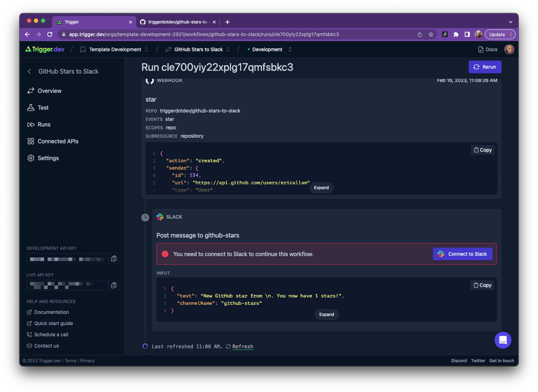Viewport: 538px width, 392px height.
Task: Open the user avatar in the app header
Action: [x=509, y=50]
